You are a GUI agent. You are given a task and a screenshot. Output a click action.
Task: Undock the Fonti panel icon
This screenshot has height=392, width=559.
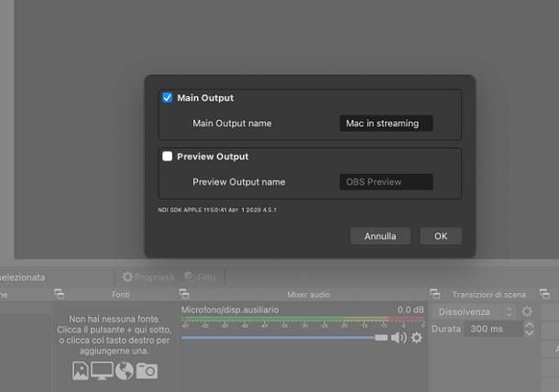click(60, 294)
